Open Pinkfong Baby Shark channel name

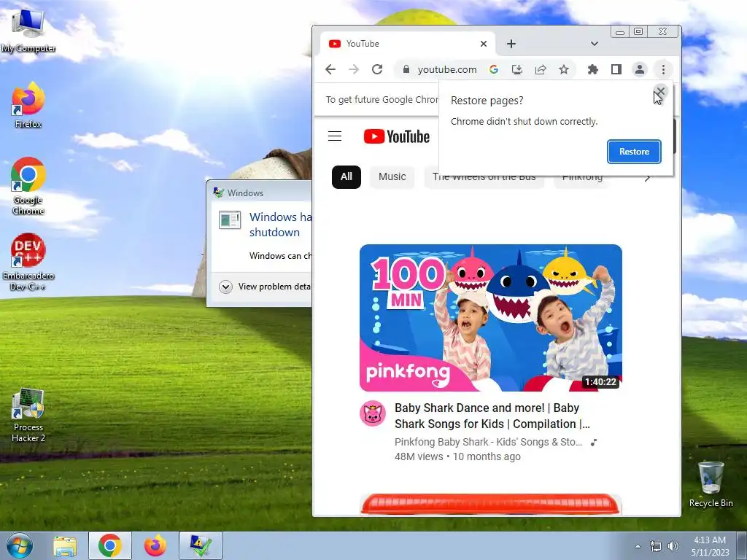tap(488, 442)
